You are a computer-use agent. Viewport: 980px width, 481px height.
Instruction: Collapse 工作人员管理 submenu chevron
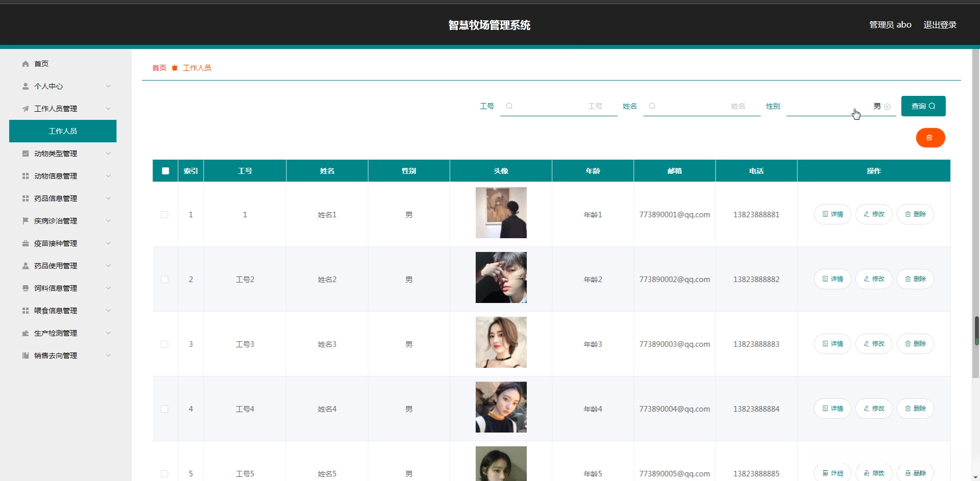[108, 109]
